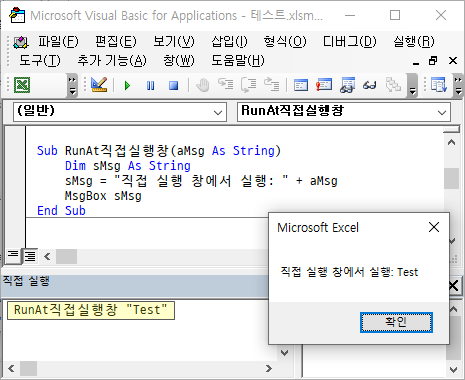Restore the inner code window
The width and height of the screenshot is (465, 380).
click(433, 61)
